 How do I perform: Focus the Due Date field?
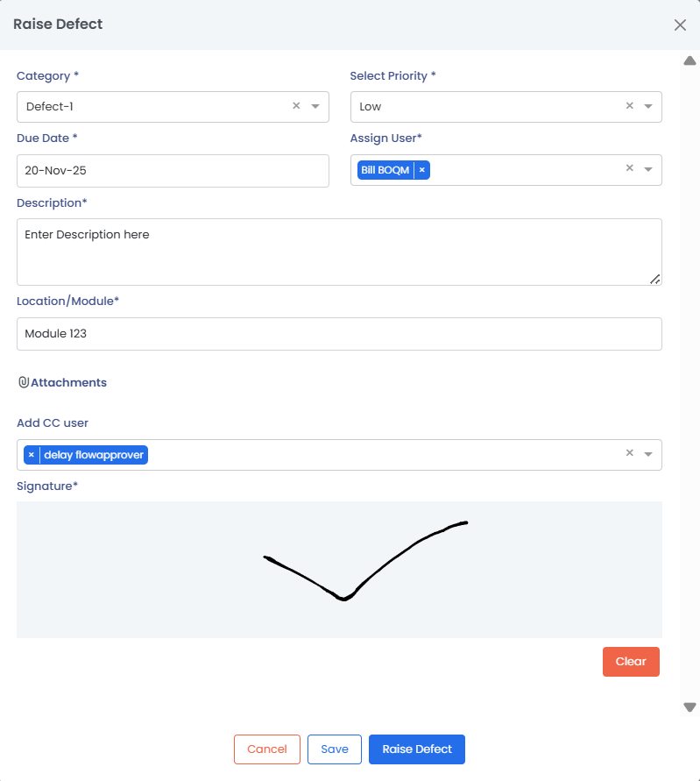173,171
